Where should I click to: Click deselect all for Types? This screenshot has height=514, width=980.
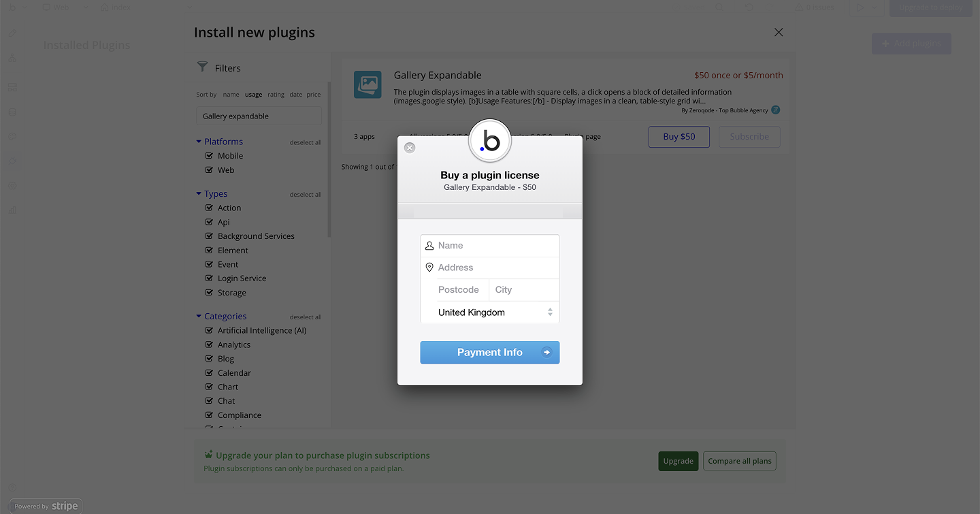(306, 195)
